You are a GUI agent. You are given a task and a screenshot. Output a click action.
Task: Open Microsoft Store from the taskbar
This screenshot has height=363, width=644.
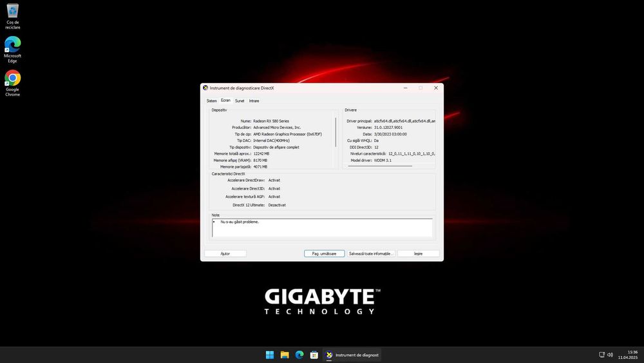click(x=314, y=355)
